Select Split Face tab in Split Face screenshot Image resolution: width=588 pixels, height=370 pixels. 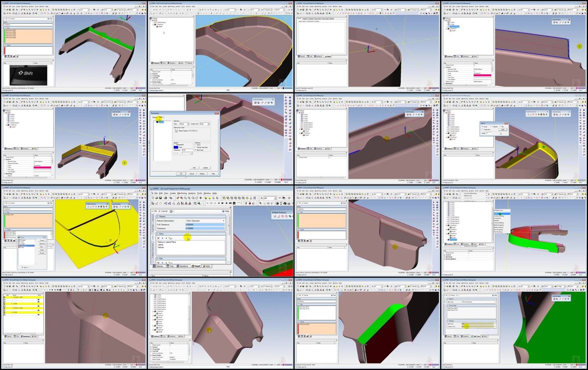476,336
